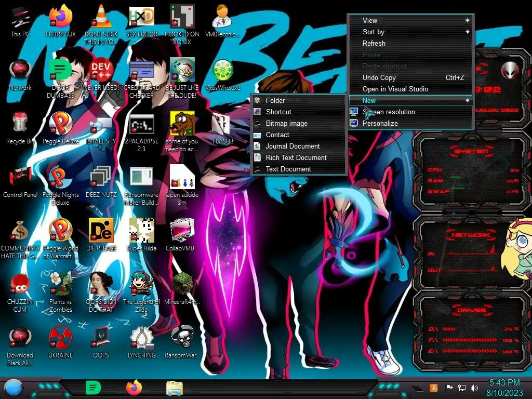
Task: Click the network tray icon
Action: point(462,388)
